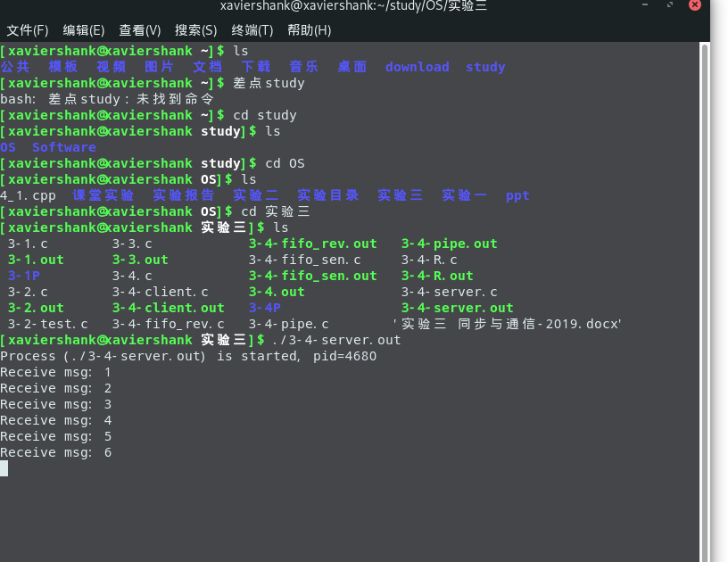Click the error line 'bash: 差点study：未找到命令'

[107, 99]
